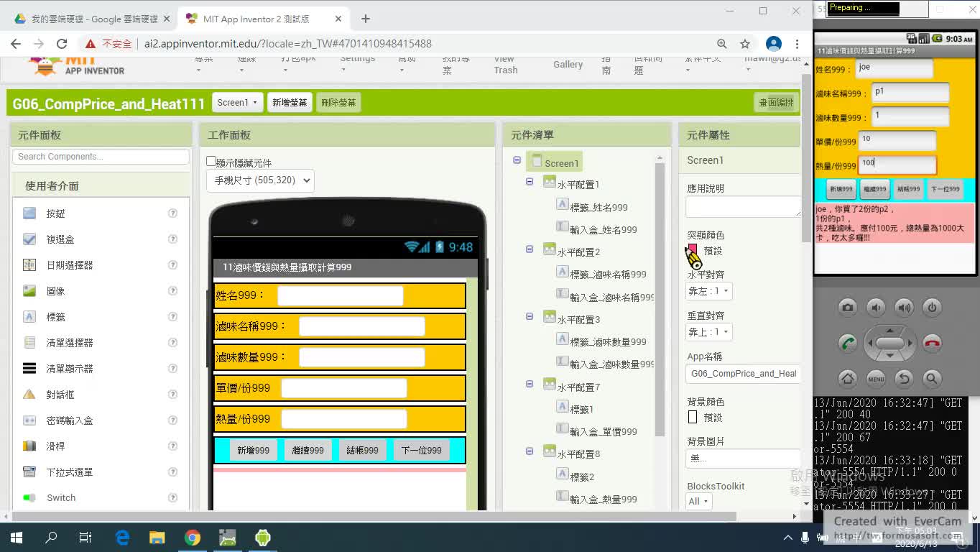Collapse the Screen1 tree node
The height and width of the screenshot is (552, 980).
point(517,160)
